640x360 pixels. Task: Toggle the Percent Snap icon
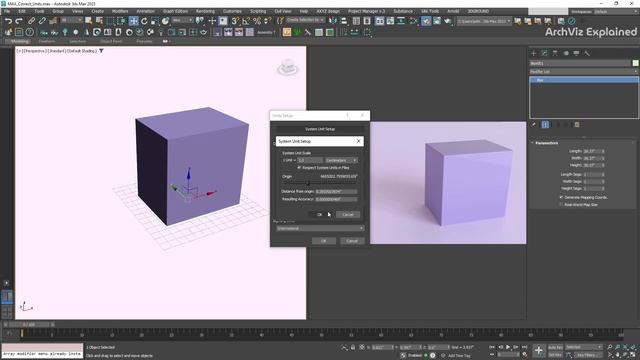coord(257,21)
